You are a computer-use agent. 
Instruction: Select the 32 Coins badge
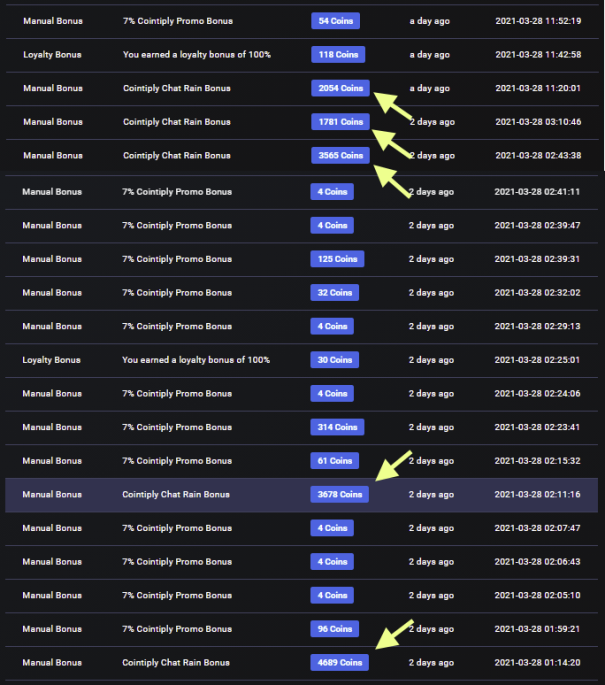click(x=335, y=293)
